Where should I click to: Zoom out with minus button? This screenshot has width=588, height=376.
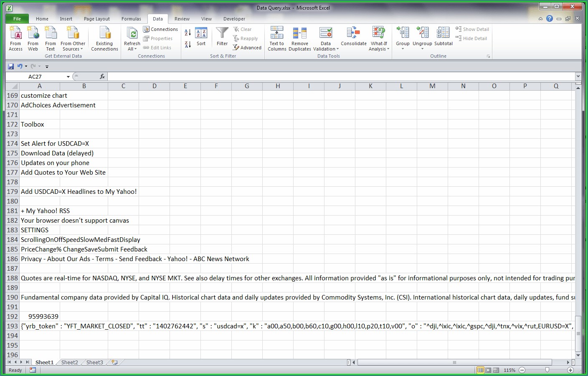(x=522, y=370)
